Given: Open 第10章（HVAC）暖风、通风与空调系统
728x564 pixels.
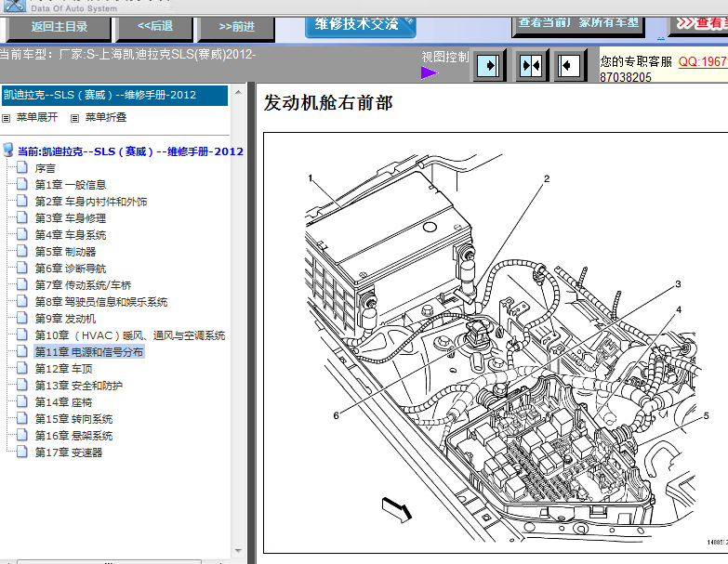Looking at the screenshot, I should 130,335.
